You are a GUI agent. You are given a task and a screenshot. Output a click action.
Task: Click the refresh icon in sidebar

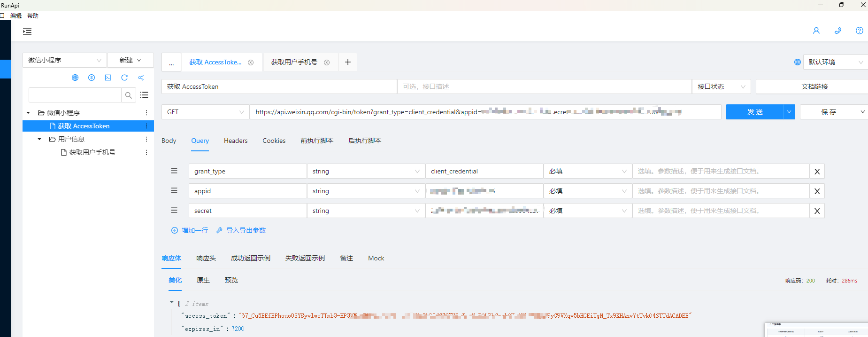tap(124, 78)
